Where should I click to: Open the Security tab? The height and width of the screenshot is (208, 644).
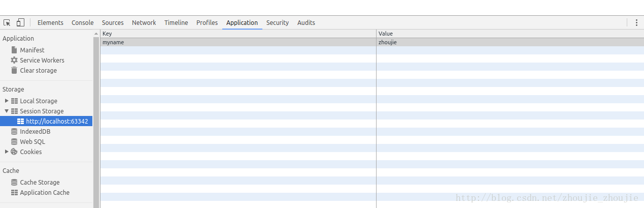(277, 22)
